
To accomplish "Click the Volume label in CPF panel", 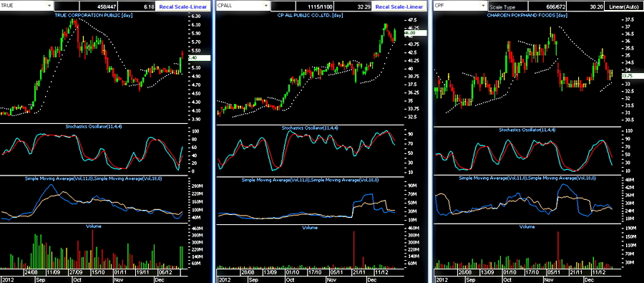I will [x=527, y=226].
